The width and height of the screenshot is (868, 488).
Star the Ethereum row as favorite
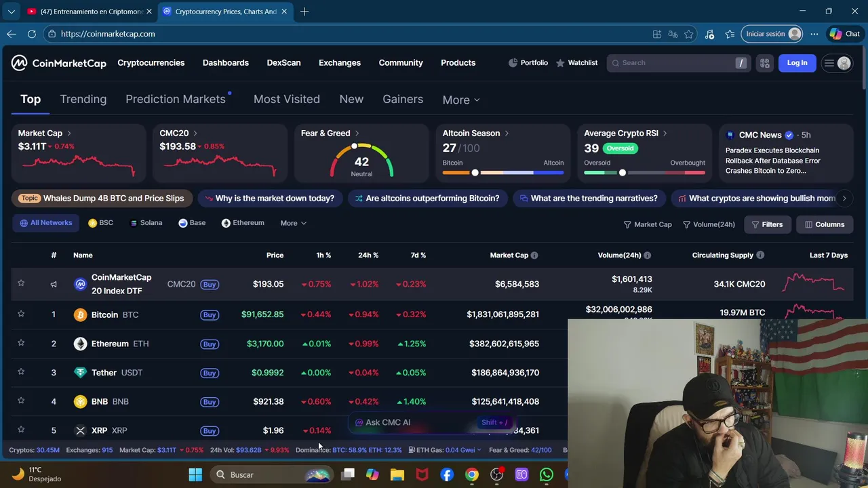coord(21,343)
